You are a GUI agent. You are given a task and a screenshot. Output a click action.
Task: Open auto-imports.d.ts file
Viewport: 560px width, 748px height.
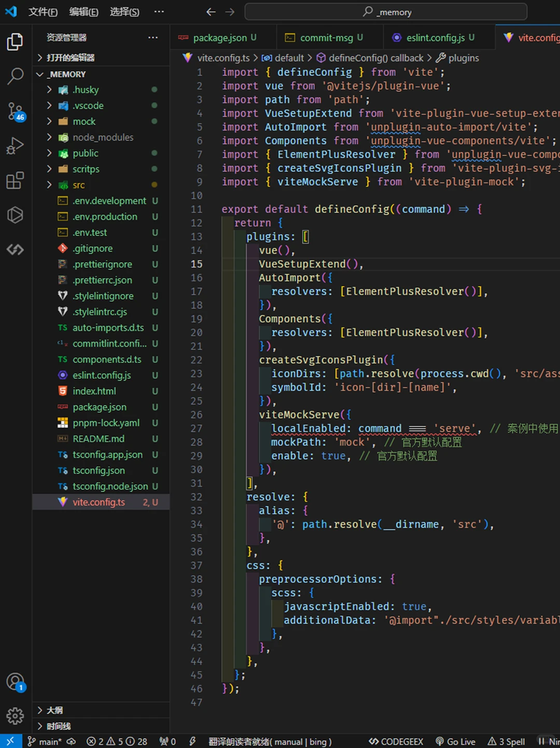(x=101, y=328)
